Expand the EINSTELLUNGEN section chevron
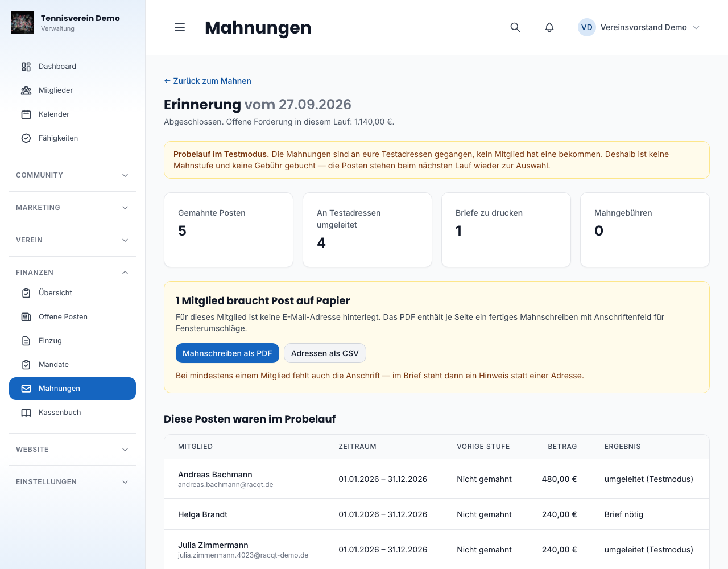Image resolution: width=728 pixels, height=569 pixels. click(125, 482)
